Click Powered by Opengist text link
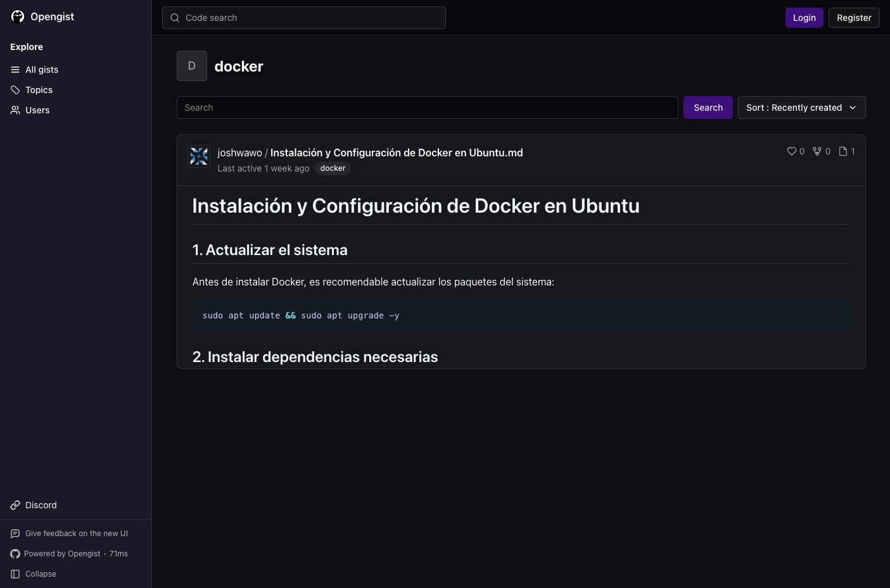The height and width of the screenshot is (588, 890). tap(62, 554)
